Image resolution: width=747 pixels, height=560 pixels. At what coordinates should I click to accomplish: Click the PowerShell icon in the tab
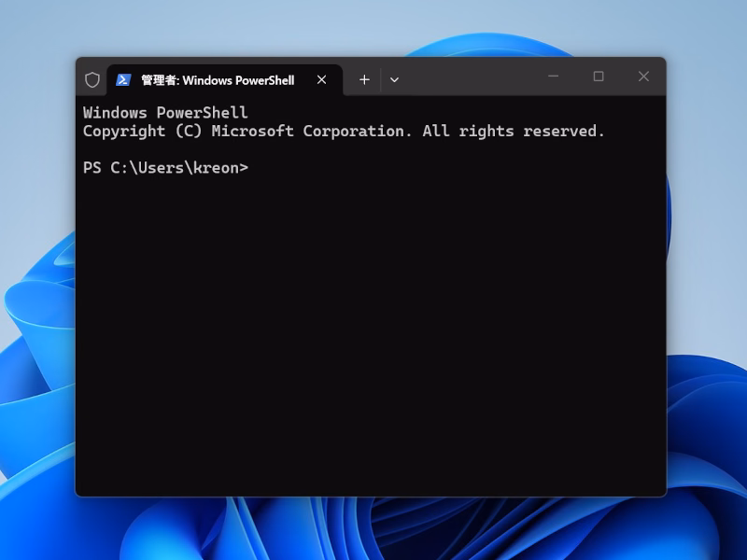(123, 79)
